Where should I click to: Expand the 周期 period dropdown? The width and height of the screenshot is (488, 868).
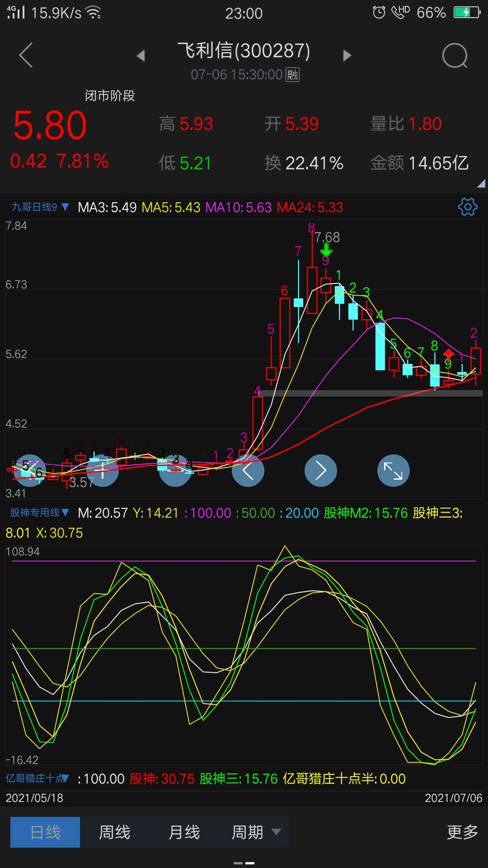256,832
